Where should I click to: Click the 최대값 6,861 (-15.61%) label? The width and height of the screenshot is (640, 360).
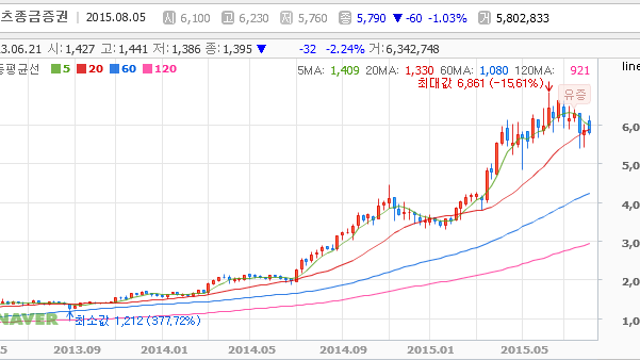[x=481, y=83]
